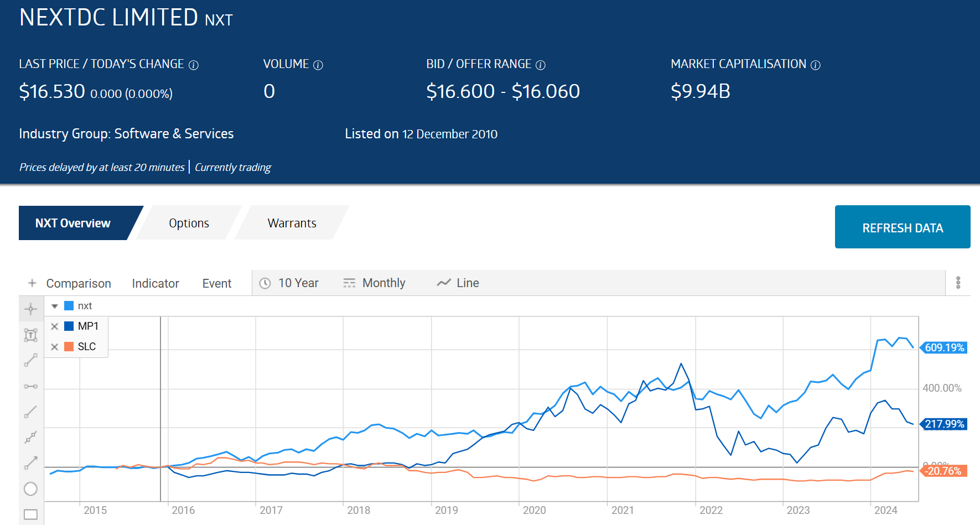
Task: Choose the arrow drawing tool
Action: click(31, 463)
